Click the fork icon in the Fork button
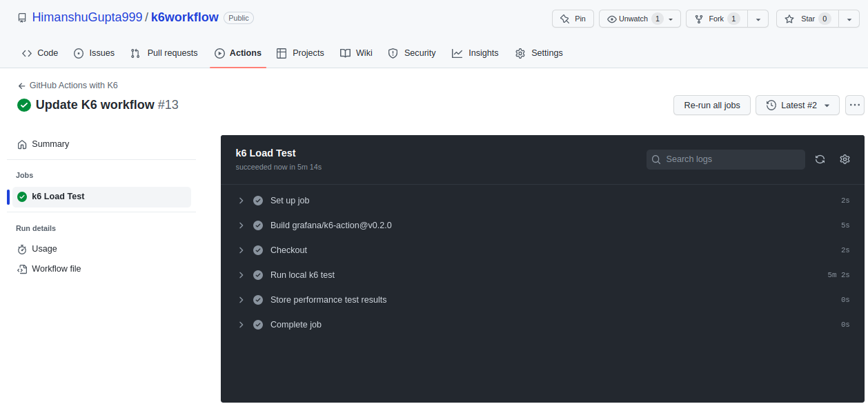The height and width of the screenshot is (404, 868). click(699, 19)
